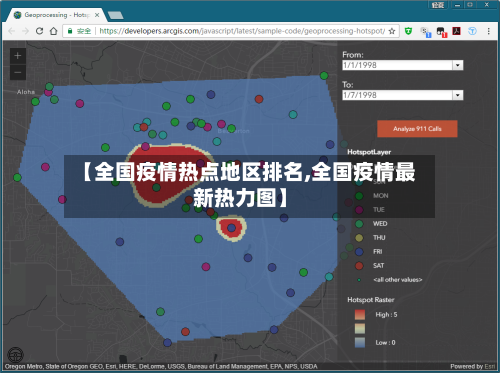
Task: Maximize the browser window
Action: click(470, 5)
